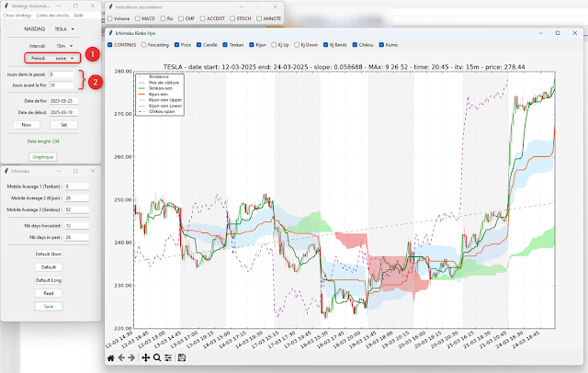Select the Pan (cross arrows) tool
588x373 pixels.
(x=147, y=357)
